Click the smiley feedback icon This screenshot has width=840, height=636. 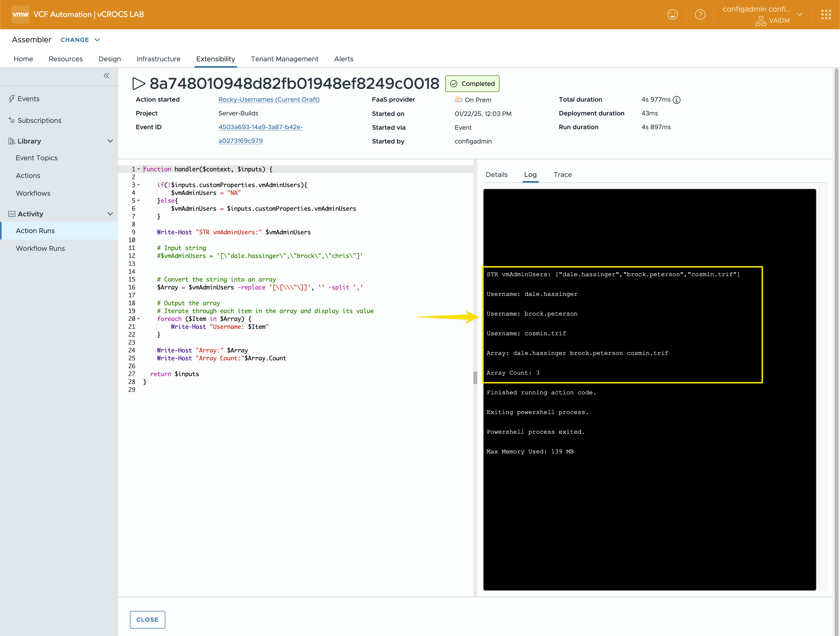(x=672, y=15)
